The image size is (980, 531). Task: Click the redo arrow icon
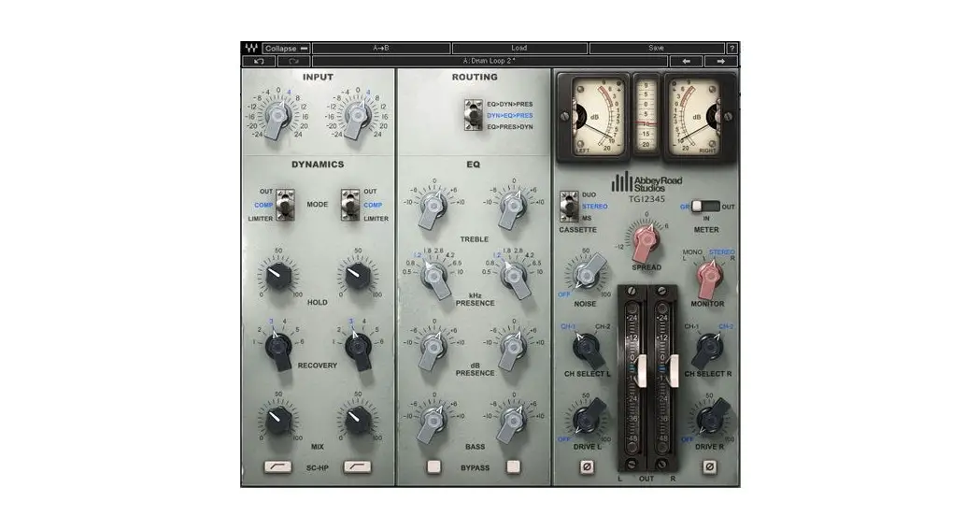point(293,62)
